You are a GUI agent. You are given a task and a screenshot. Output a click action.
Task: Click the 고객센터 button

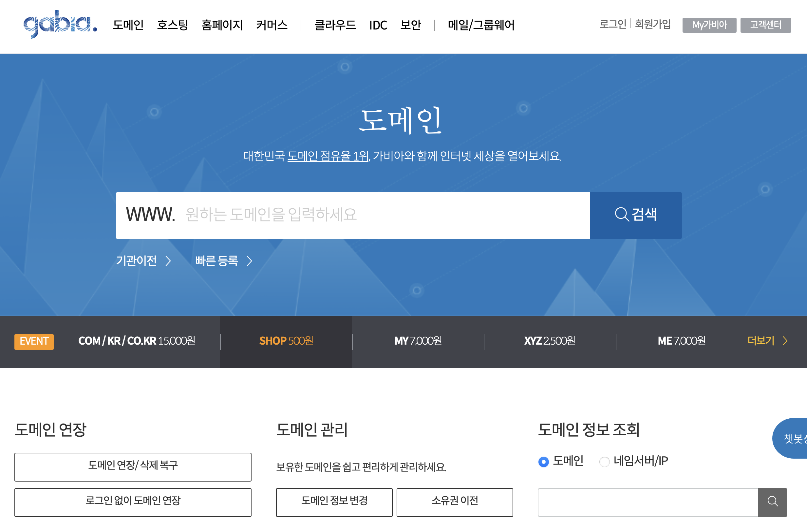[x=765, y=25]
